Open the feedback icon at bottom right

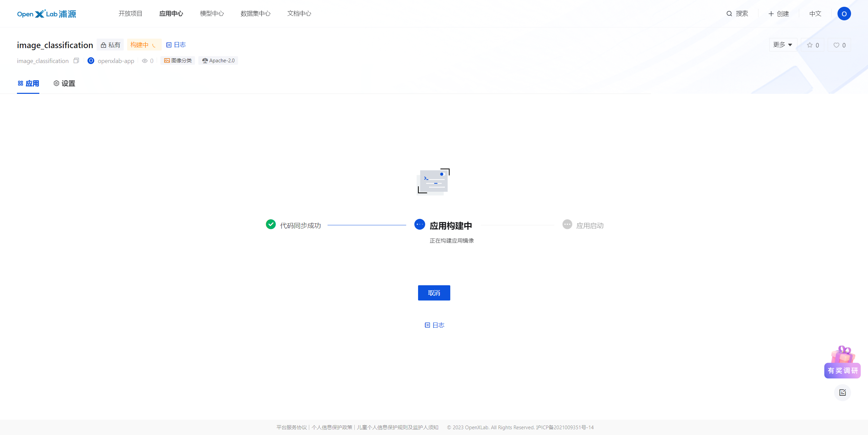coord(843,393)
